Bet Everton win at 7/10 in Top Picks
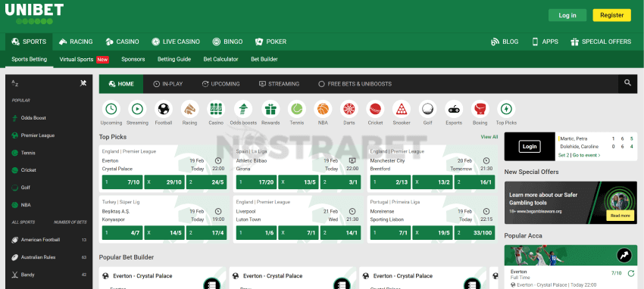 (122, 182)
